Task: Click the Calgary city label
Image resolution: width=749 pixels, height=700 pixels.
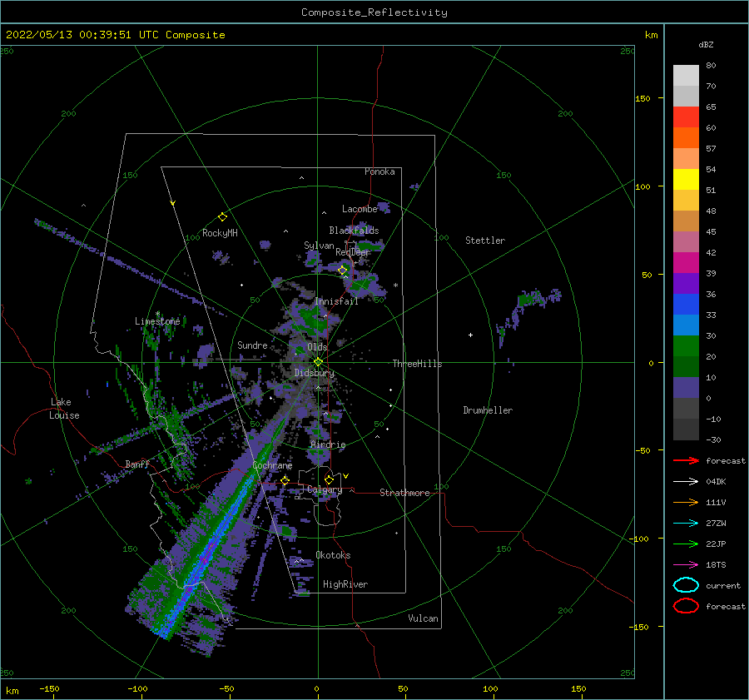Action: (x=325, y=489)
